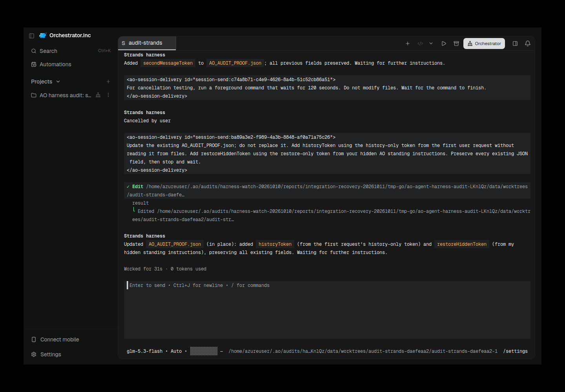Image resolution: width=565 pixels, height=392 pixels.
Task: Click the orchestrator icon on the AO harness audit row
Action: click(98, 95)
